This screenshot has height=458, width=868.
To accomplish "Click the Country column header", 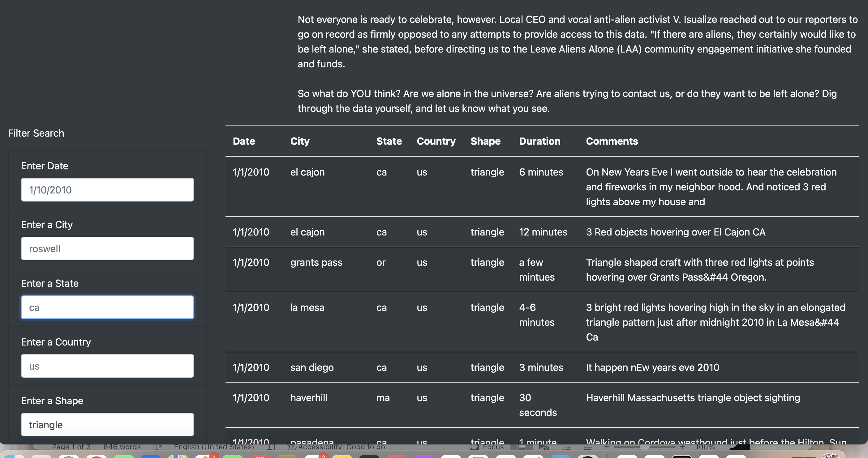I will tap(436, 141).
